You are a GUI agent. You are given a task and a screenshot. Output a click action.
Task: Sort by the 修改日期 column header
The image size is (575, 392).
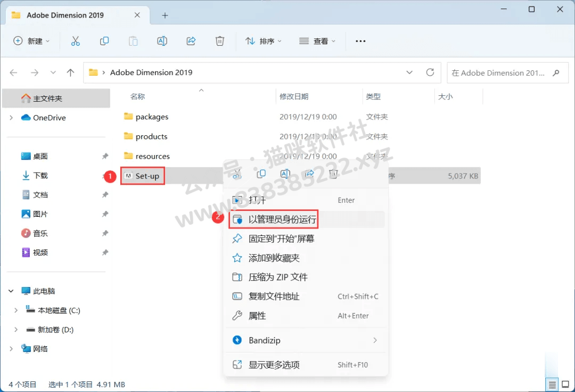[294, 96]
